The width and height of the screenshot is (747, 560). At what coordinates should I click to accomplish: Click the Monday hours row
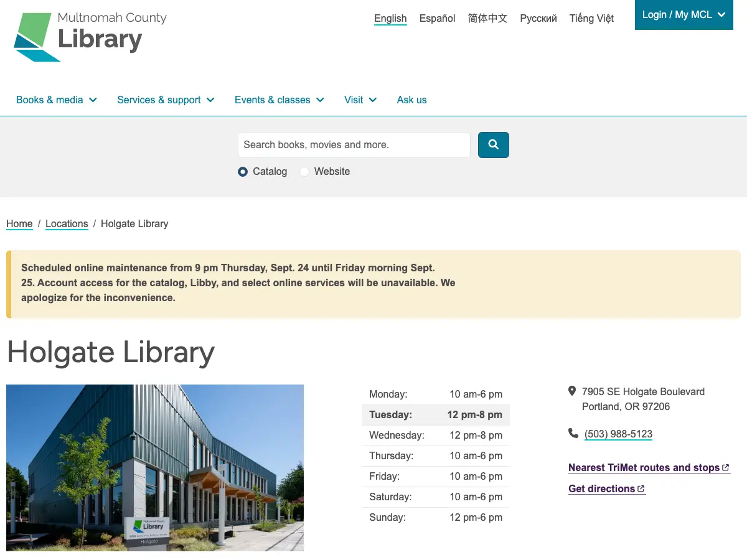point(436,394)
